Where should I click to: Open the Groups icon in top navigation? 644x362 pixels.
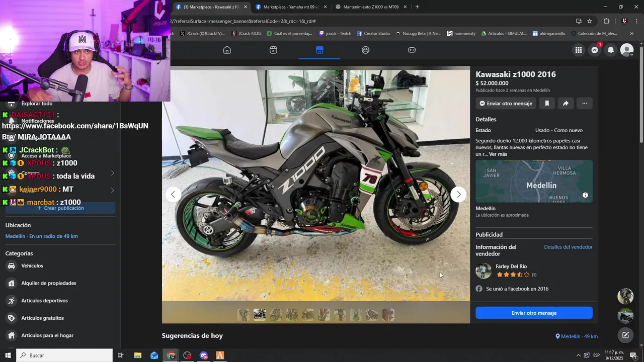pyautogui.click(x=366, y=50)
